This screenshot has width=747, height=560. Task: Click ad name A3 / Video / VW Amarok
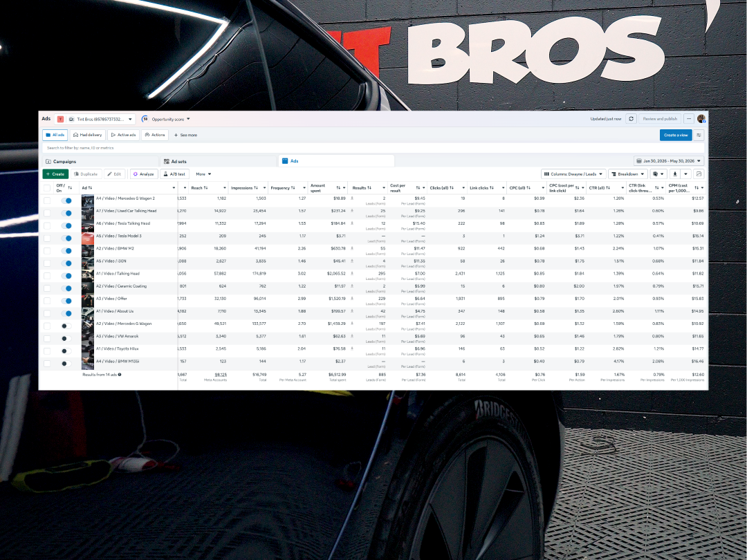[x=117, y=336]
